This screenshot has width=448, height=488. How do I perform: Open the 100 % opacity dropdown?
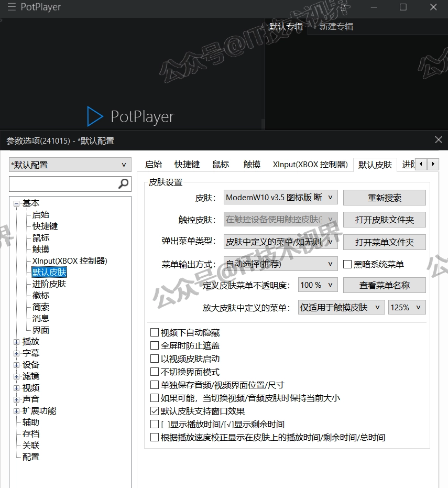(318, 285)
